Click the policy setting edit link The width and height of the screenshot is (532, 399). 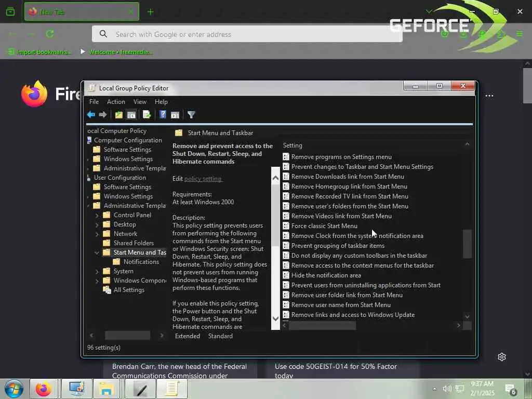click(203, 179)
